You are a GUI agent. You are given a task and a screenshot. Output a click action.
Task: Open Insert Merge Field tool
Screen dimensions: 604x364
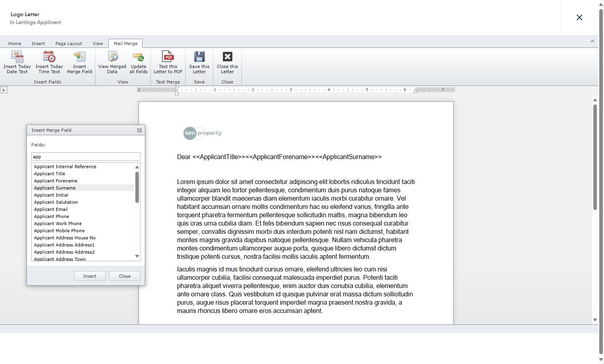click(79, 62)
